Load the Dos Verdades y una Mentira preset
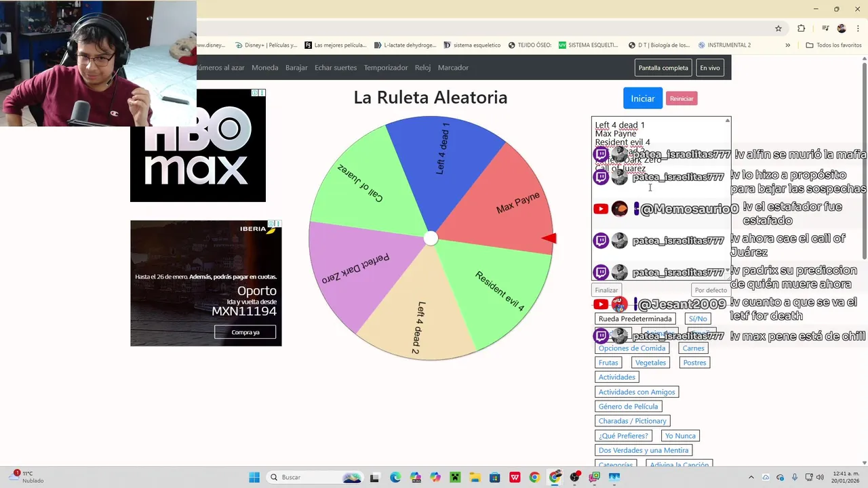Screen dimensions: 868x488 click(644, 450)
